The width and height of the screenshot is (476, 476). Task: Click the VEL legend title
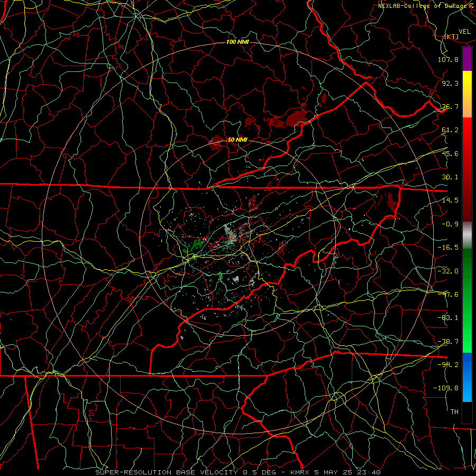pyautogui.click(x=464, y=32)
